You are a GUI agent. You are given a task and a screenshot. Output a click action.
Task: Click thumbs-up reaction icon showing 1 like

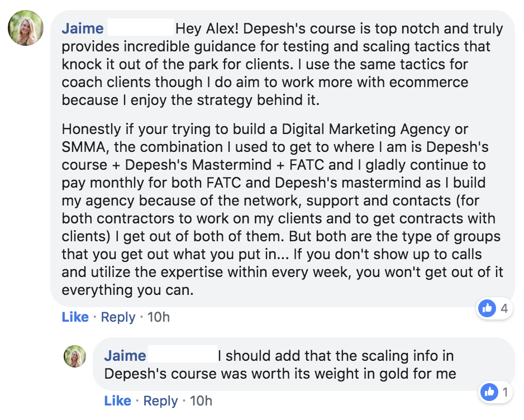coord(489,392)
